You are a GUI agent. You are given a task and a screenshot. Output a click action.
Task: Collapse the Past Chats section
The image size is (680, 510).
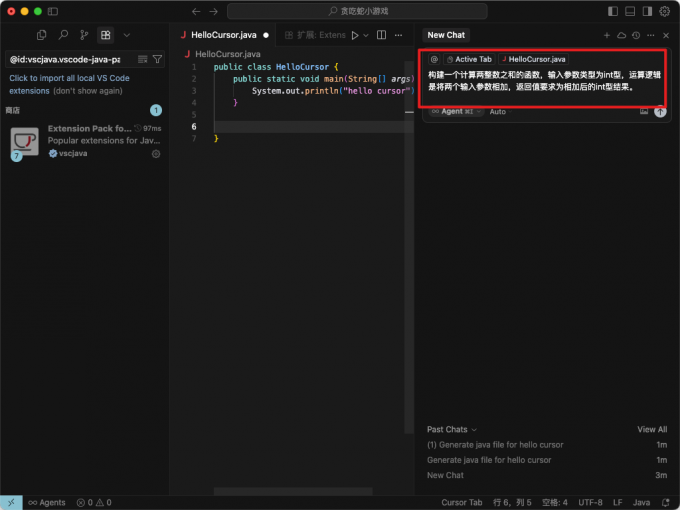click(452, 429)
